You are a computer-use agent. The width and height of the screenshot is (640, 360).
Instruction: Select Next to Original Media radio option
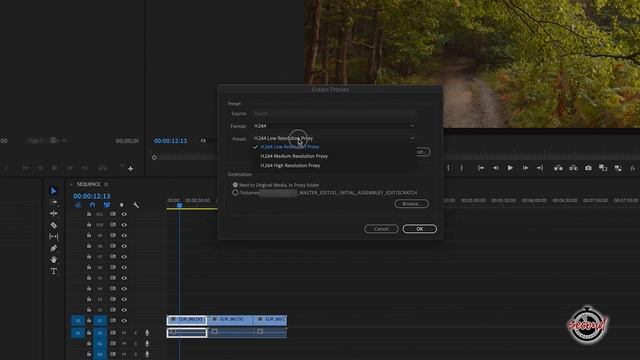[235, 185]
